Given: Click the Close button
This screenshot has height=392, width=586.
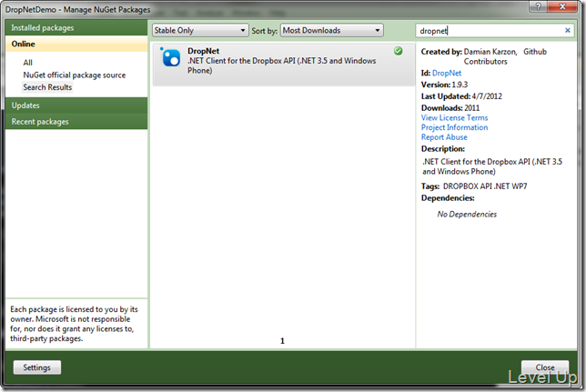Looking at the screenshot, I should [545, 367].
